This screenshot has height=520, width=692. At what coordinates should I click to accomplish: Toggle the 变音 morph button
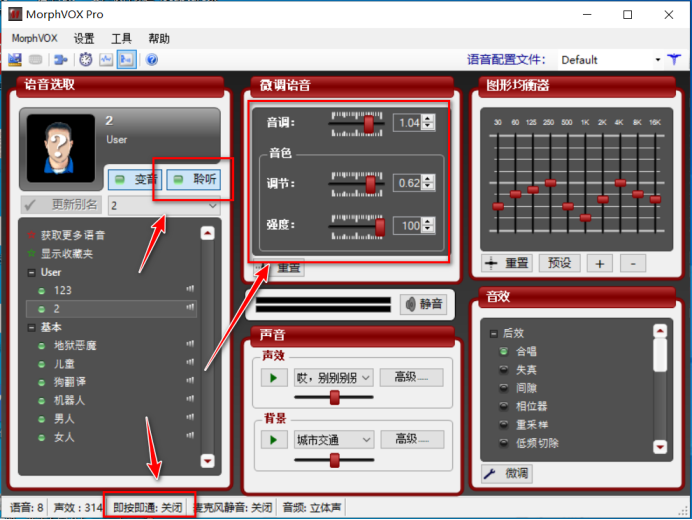[135, 179]
